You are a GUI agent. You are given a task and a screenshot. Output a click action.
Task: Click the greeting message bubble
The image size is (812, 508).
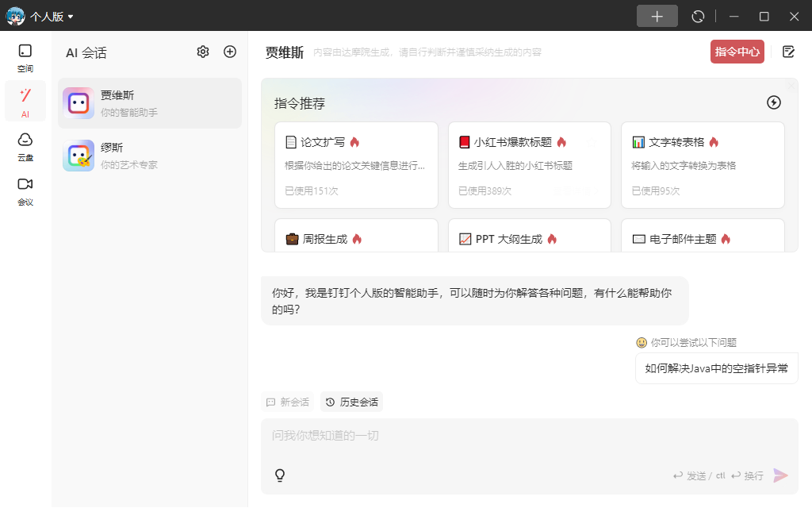[475, 301]
